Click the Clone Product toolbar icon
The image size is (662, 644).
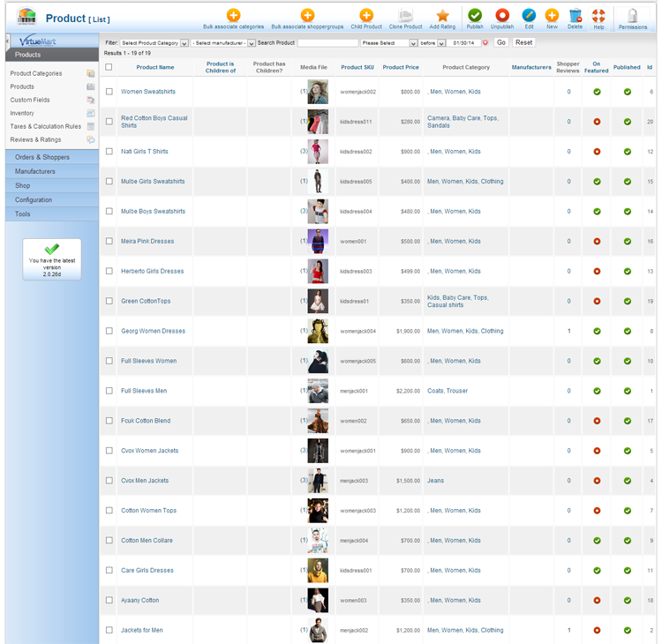(405, 16)
